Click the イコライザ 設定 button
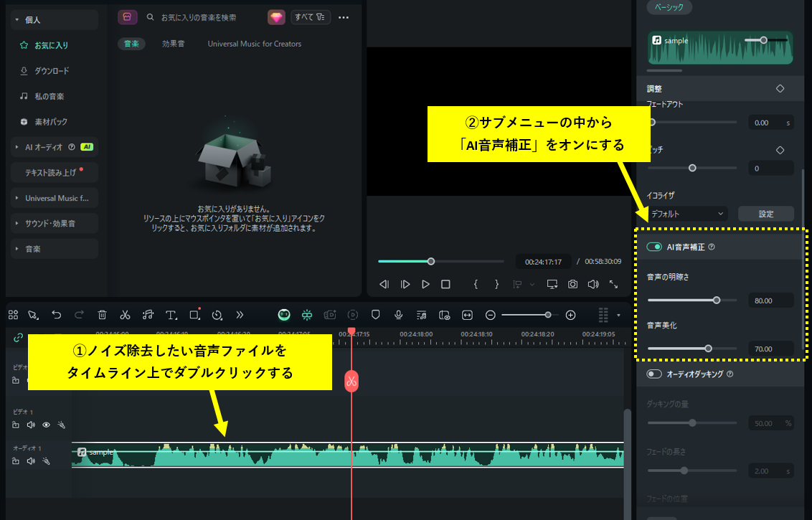Screen dimensions: 812x520 tap(766, 214)
